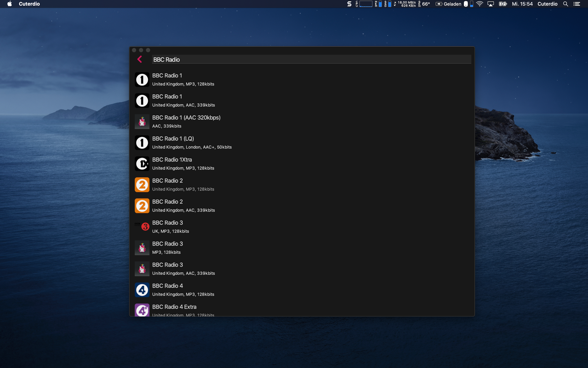Select 'United Kingdom, MP3, 128kbits' under first BBC Radio 1
The width and height of the screenshot is (588, 368).
click(183, 84)
